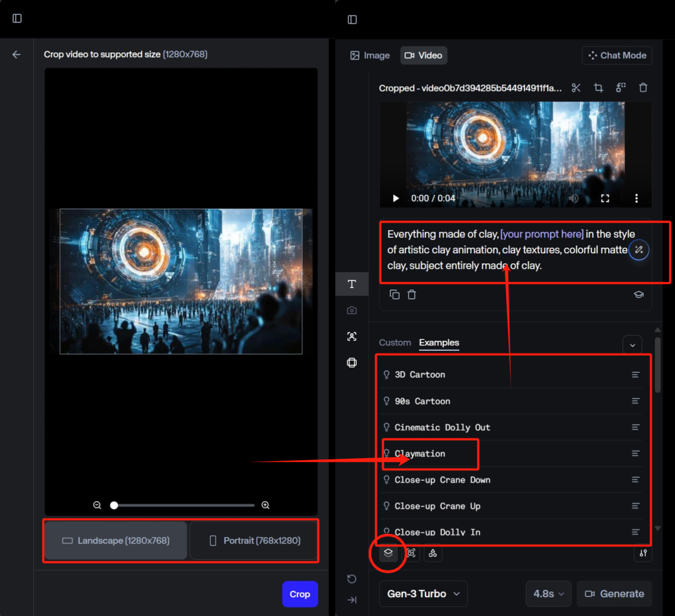
Task: Open the 4.8s duration dropdown
Action: coord(548,593)
